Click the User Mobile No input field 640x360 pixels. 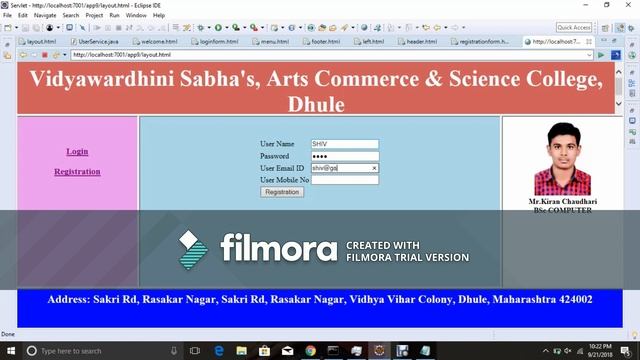345,180
